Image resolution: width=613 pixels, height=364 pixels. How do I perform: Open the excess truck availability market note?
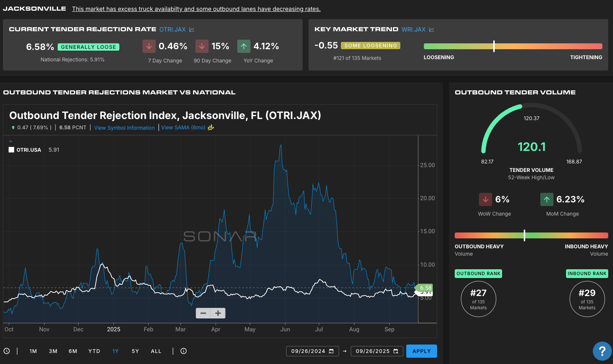pyautogui.click(x=196, y=9)
